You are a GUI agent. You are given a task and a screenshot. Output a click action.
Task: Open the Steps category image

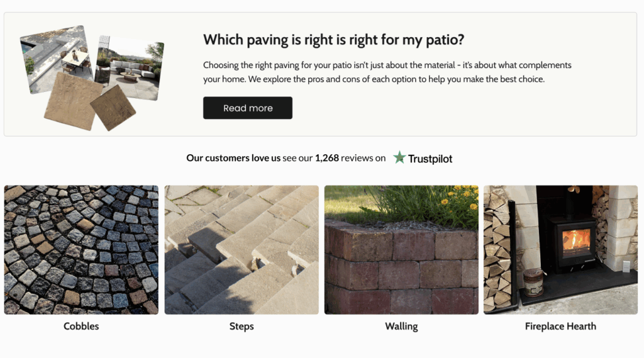click(241, 250)
